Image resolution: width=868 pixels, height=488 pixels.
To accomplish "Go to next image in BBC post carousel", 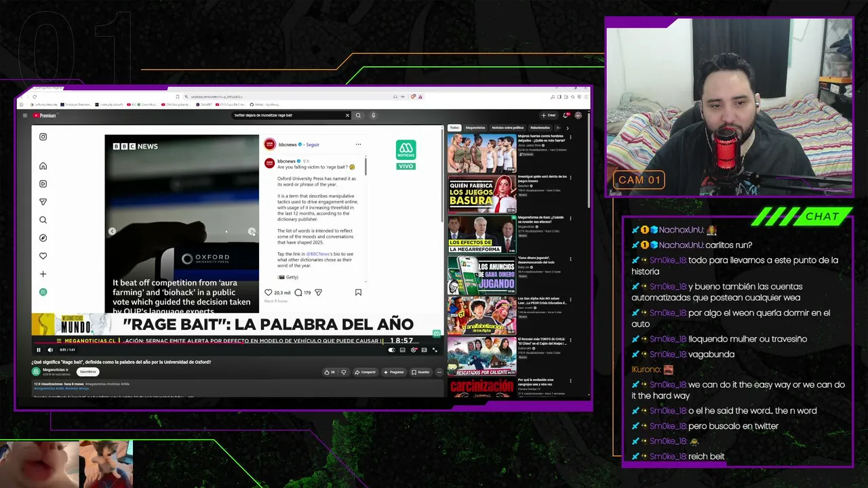I will [x=252, y=231].
